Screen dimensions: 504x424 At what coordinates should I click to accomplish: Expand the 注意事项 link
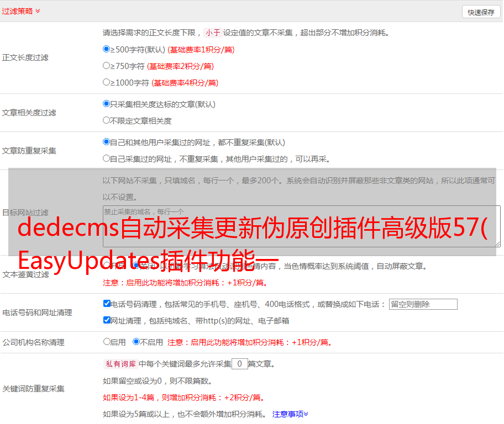click(x=290, y=414)
